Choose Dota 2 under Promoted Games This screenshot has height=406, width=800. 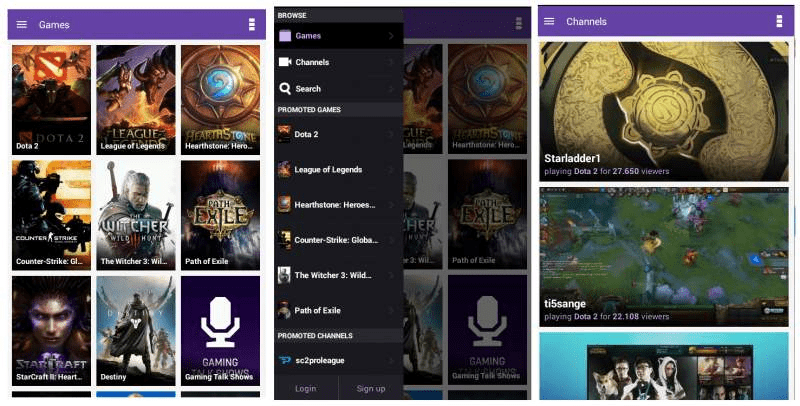click(x=339, y=134)
